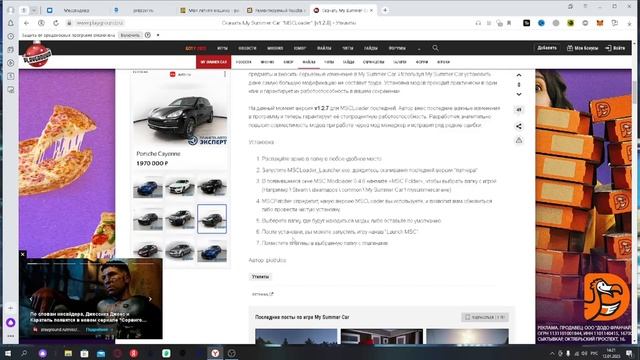Vote up with the chevron up arrow
The width and height of the screenshot is (640, 360).
[x=519, y=75]
